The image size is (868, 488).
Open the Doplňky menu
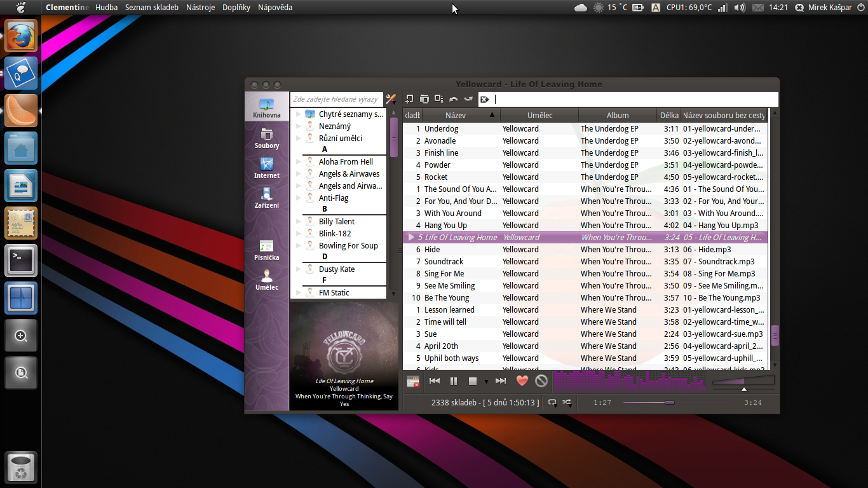tap(236, 8)
